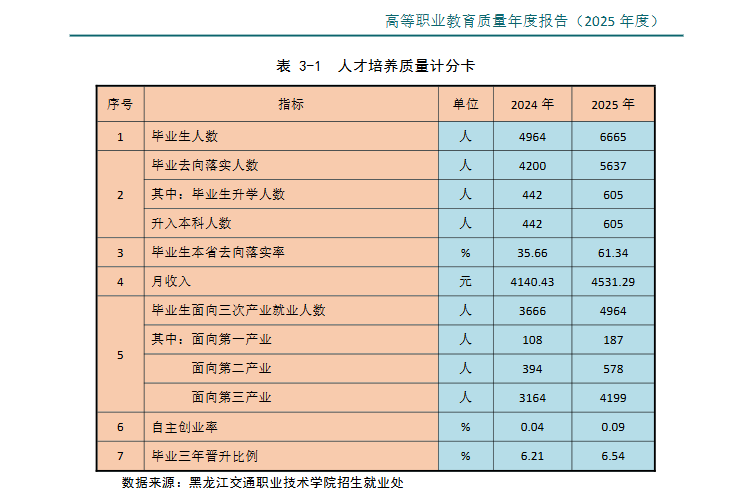Screen dimensions: 744x492
Task: Click the 指标 column header
Action: [291, 104]
